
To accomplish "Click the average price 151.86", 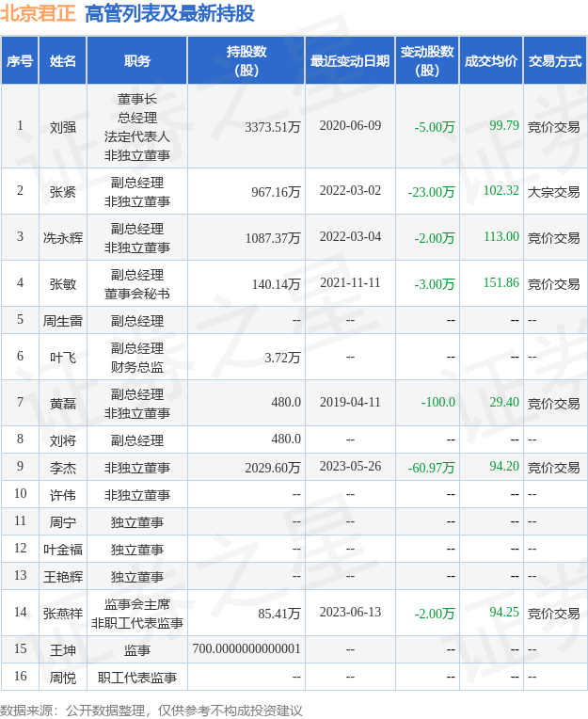I will tap(501, 282).
